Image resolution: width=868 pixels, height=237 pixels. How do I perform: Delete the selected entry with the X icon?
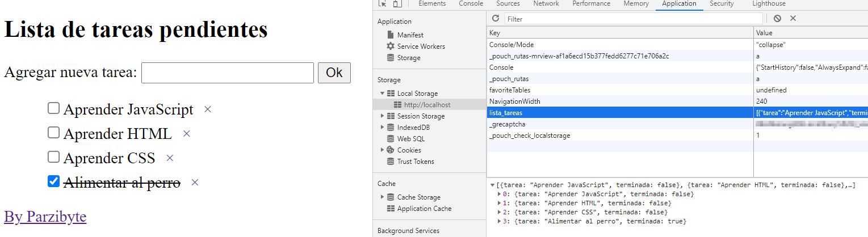(793, 19)
